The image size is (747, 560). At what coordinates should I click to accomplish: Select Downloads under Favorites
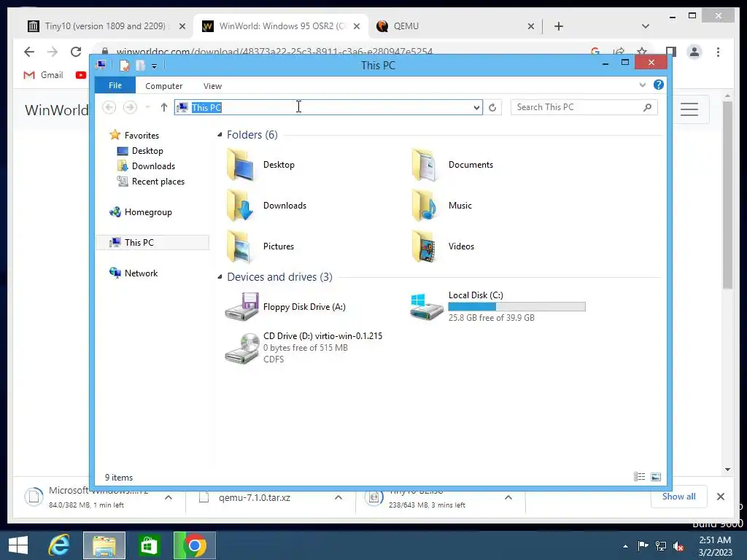pos(146,166)
